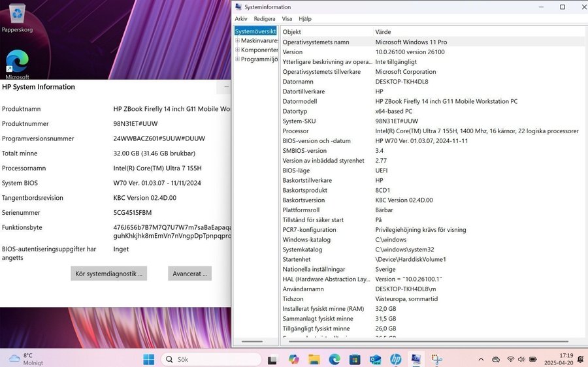Minimize the Systeminformation window
This screenshot has width=588, height=367.
pyautogui.click(x=541, y=7)
